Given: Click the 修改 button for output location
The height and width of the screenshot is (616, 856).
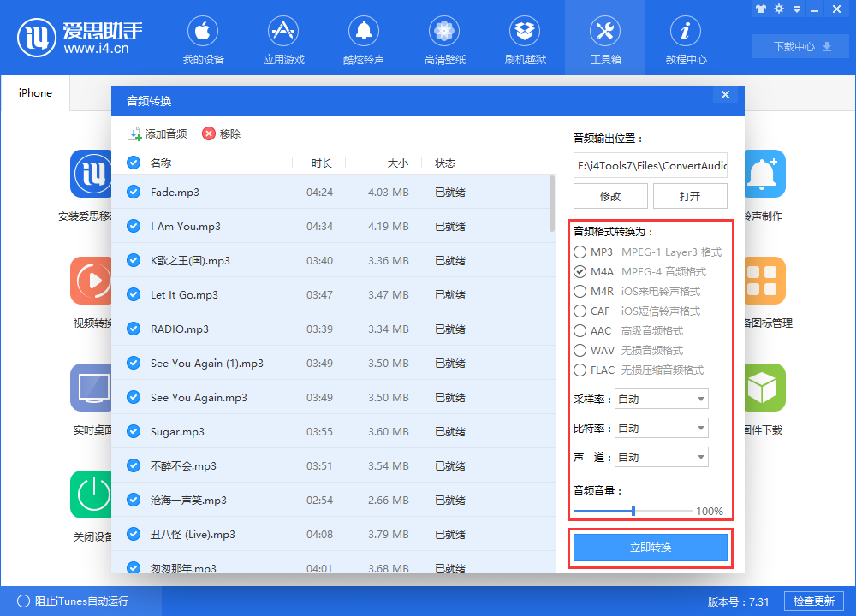Looking at the screenshot, I should [609, 197].
